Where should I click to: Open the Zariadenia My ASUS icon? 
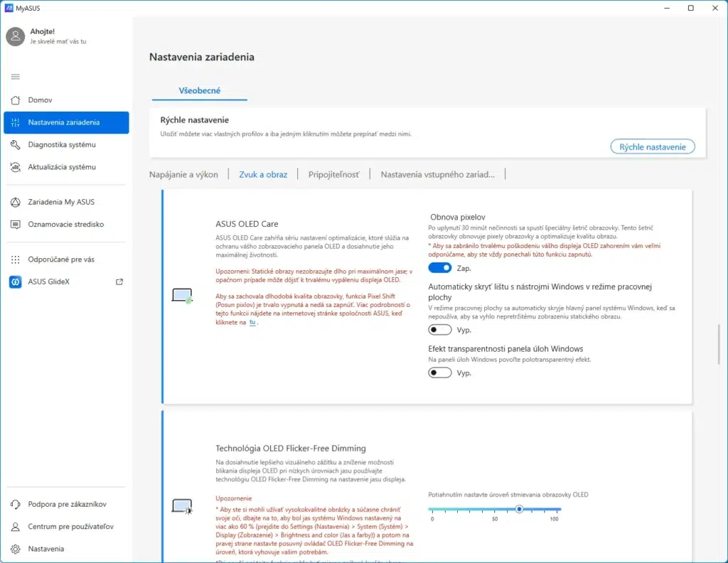pos(16,202)
